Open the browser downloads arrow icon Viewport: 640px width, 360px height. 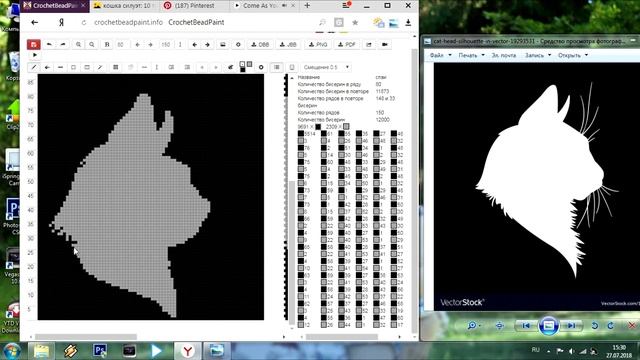click(x=408, y=22)
